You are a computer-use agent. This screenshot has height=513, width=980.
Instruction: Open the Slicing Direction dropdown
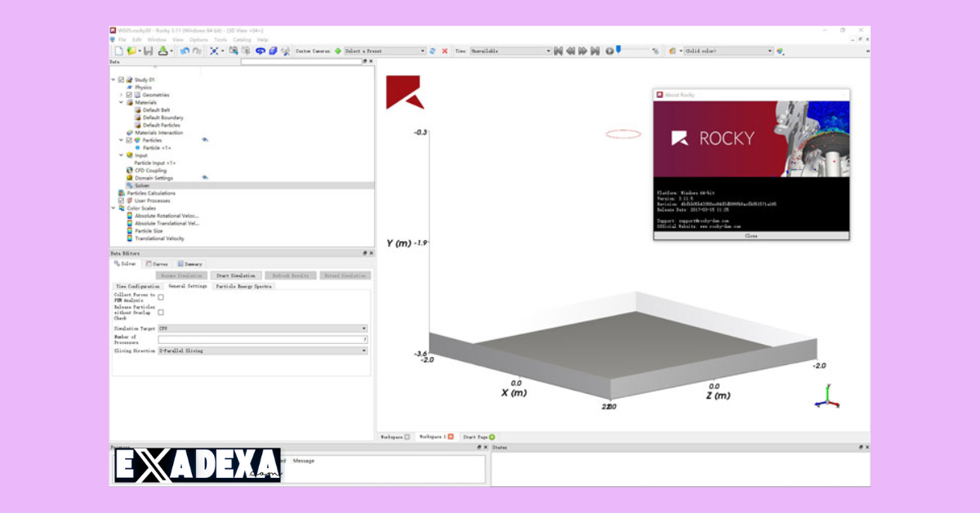364,350
